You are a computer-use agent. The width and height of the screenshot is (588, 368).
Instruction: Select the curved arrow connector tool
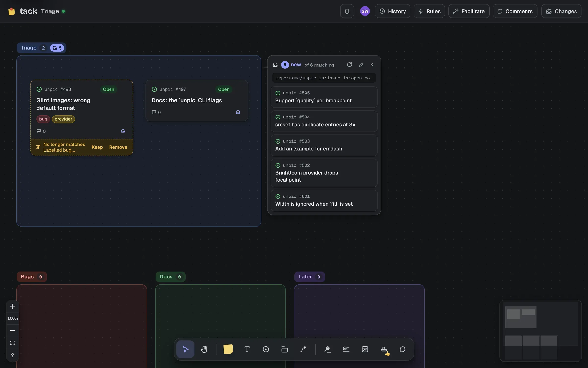pyautogui.click(x=303, y=349)
